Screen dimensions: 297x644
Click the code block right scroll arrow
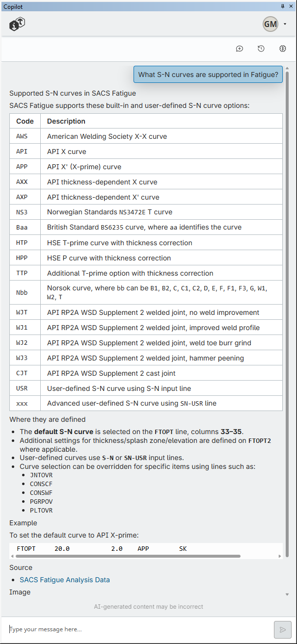tap(280, 556)
